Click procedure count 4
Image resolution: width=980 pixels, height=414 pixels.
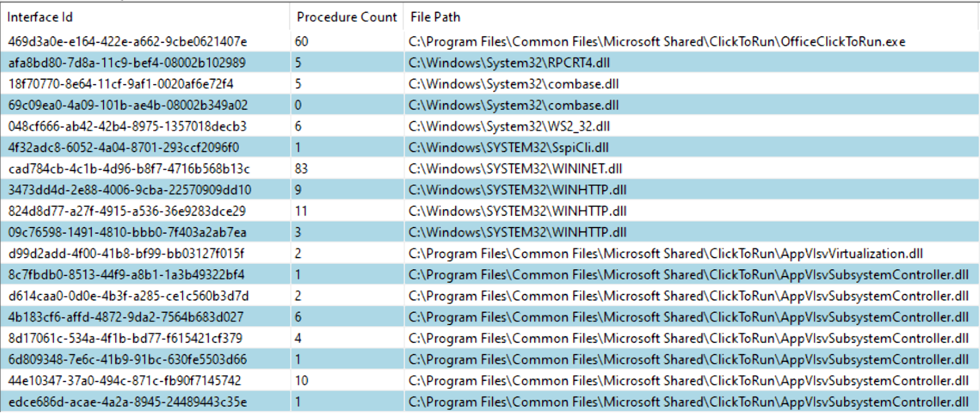298,338
